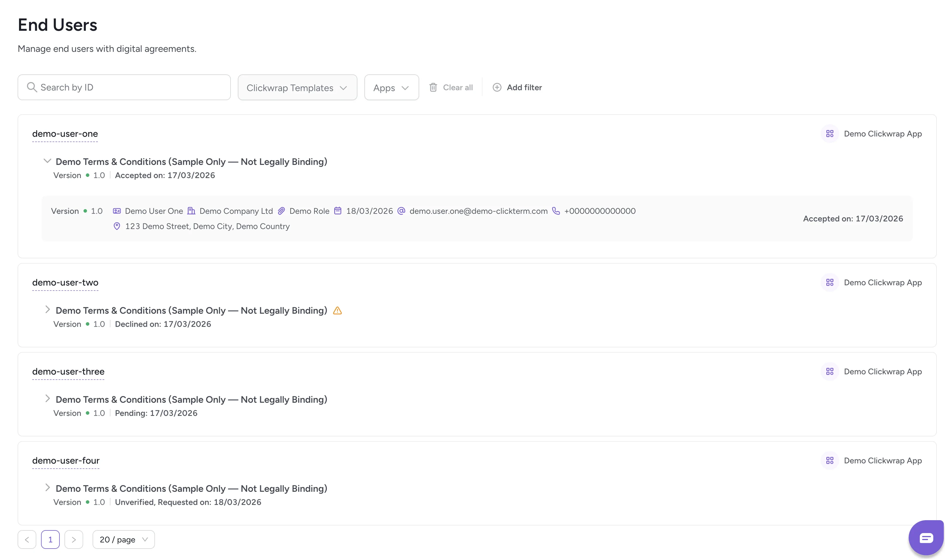Collapse demo-user-one's Terms & Conditions entry
The width and height of the screenshot is (945, 560).
click(47, 161)
